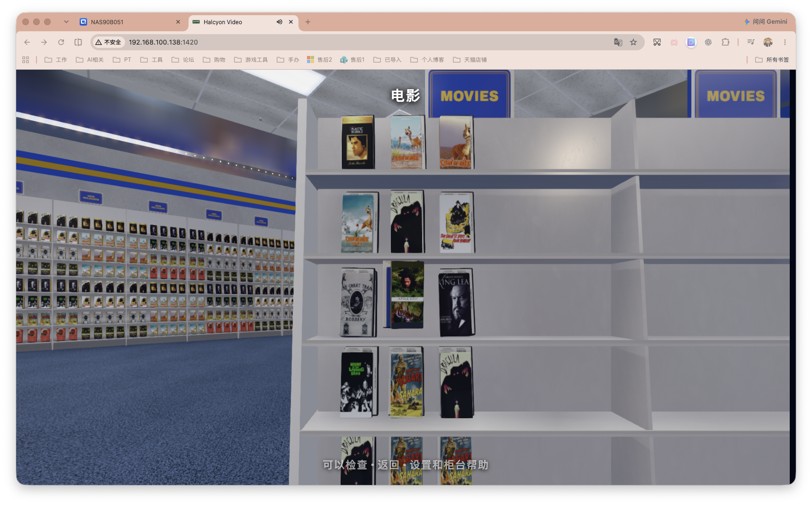Pick the Great St. Louis Bank Robbery tape
The height and width of the screenshot is (505, 812).
click(457, 222)
